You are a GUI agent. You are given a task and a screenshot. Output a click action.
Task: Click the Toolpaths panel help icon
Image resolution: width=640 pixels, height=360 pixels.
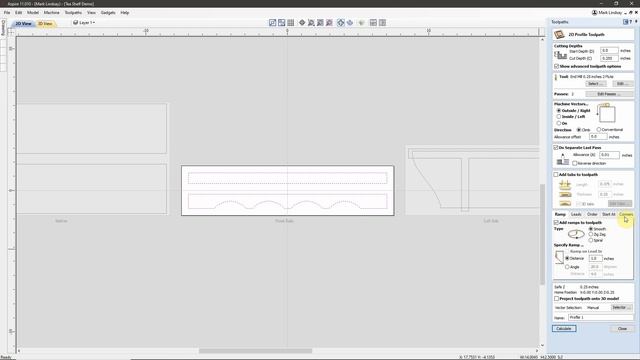(631, 22)
